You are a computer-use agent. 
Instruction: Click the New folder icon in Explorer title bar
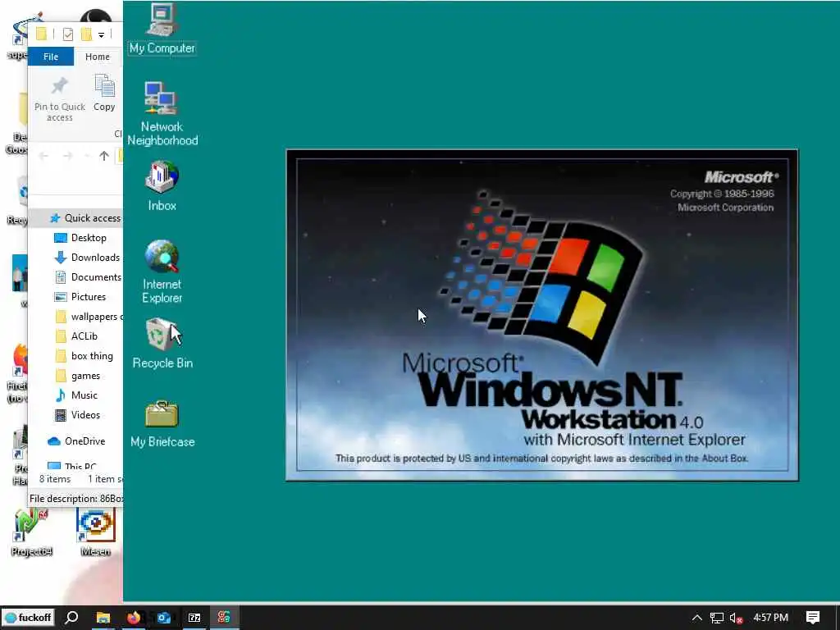pos(85,34)
